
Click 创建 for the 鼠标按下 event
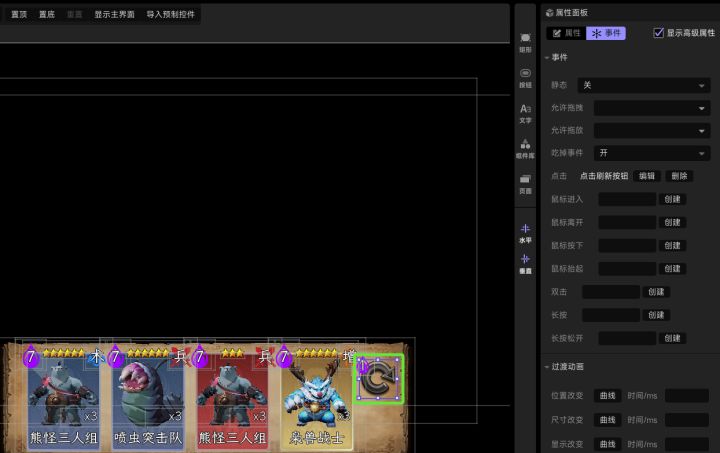(672, 246)
